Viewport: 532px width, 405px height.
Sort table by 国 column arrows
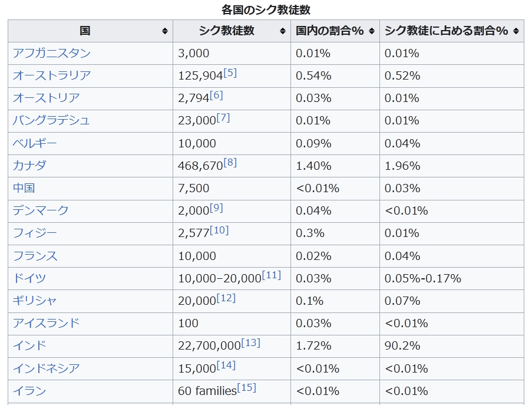165,31
